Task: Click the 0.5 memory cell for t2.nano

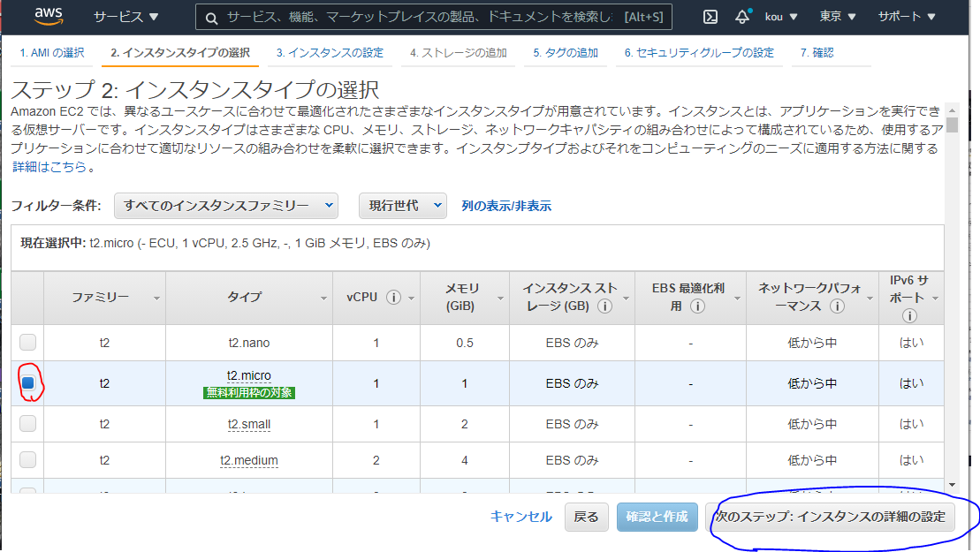Action: (465, 343)
